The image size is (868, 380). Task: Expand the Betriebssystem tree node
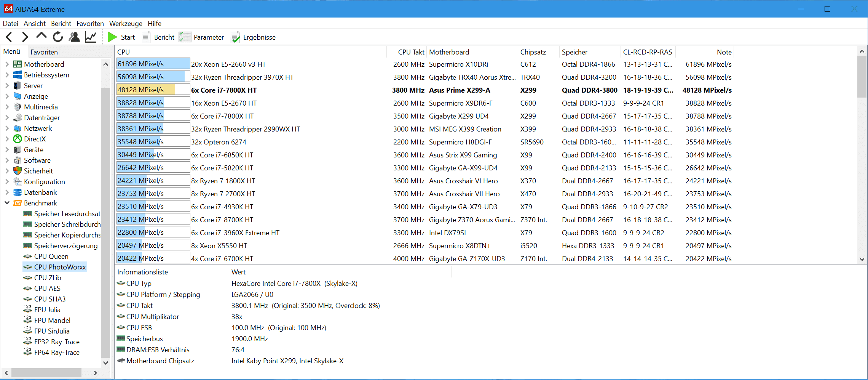click(7, 75)
